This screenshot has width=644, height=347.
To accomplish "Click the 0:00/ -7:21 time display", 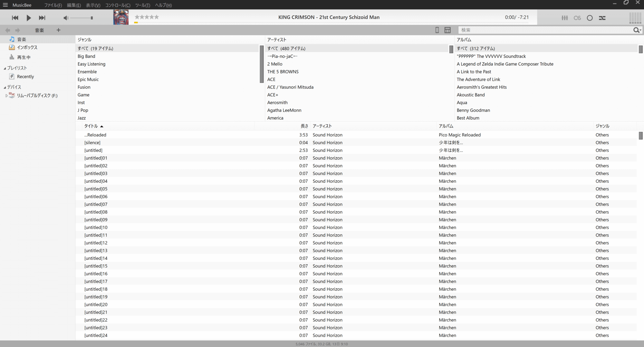I will (x=517, y=17).
